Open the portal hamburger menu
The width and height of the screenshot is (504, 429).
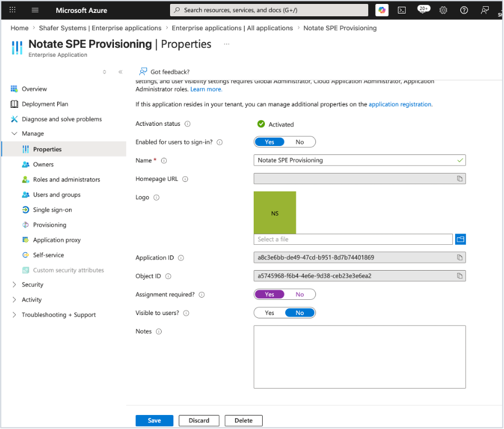coord(35,10)
